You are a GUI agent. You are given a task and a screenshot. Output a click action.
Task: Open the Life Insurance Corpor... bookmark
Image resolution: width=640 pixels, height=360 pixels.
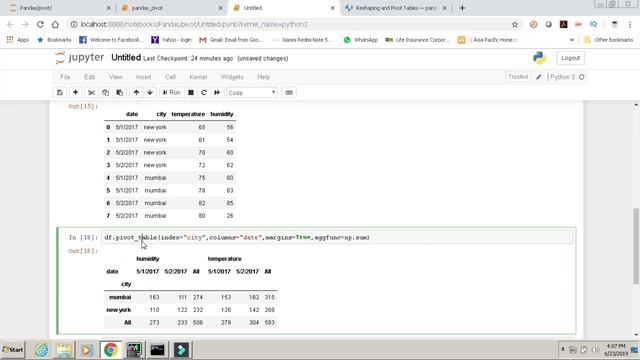coord(417,40)
